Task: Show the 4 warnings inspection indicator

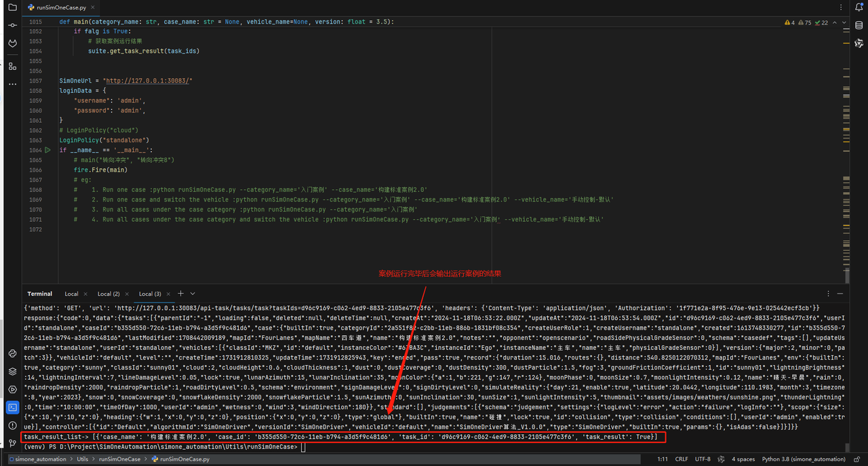Action: [x=789, y=22]
